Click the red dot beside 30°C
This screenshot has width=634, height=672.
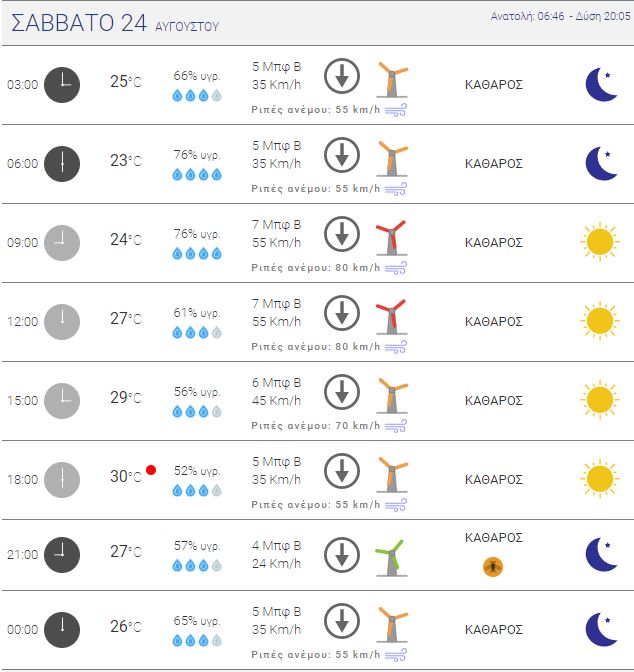[x=151, y=470]
